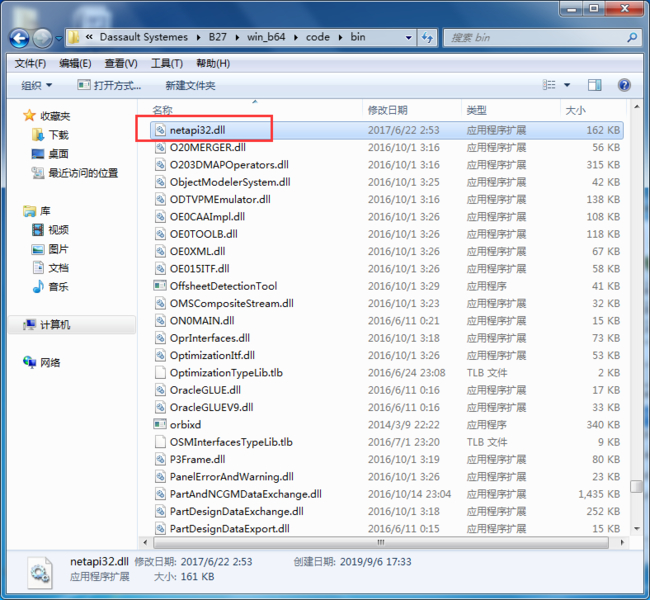
Task: Open the 编辑(E) menu
Action: [x=75, y=63]
